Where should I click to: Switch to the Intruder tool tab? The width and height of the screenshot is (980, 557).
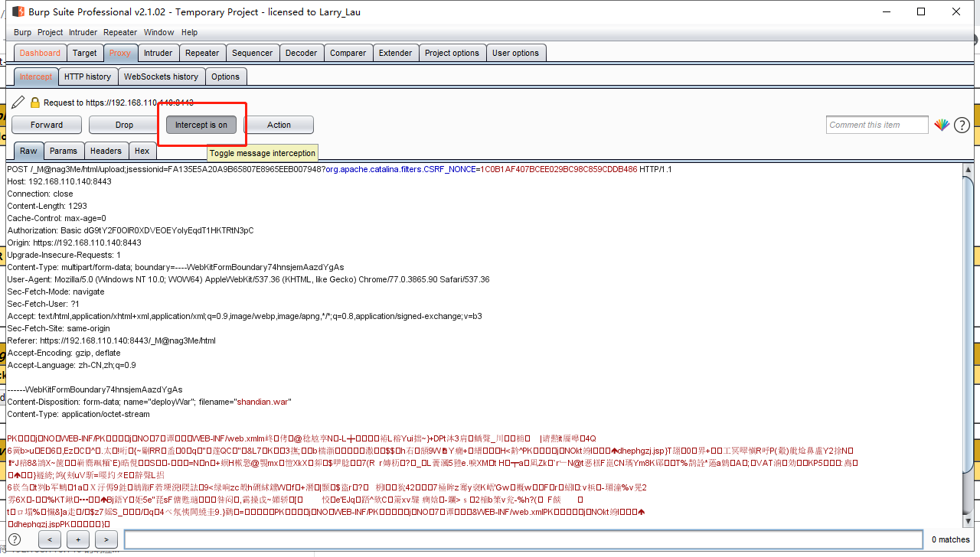158,53
